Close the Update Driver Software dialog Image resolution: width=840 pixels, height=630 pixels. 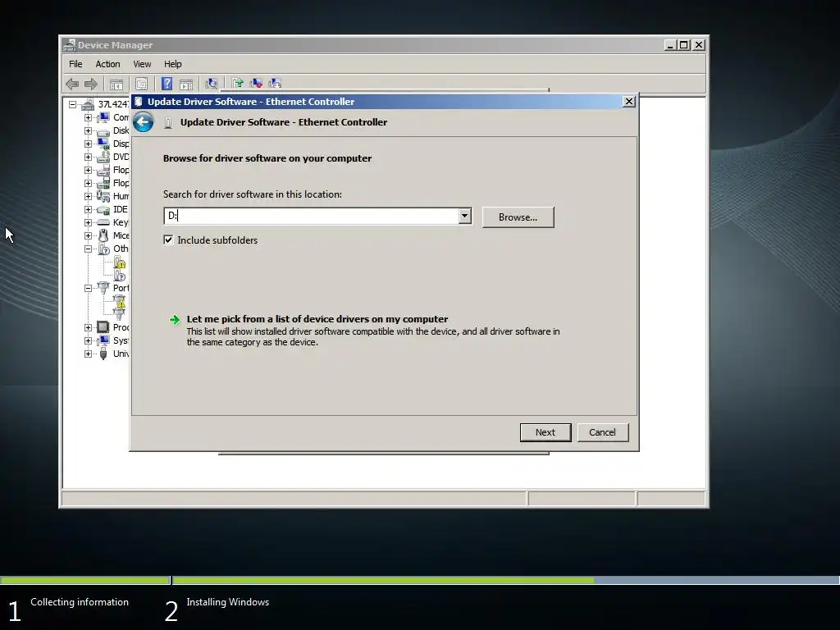(x=629, y=101)
